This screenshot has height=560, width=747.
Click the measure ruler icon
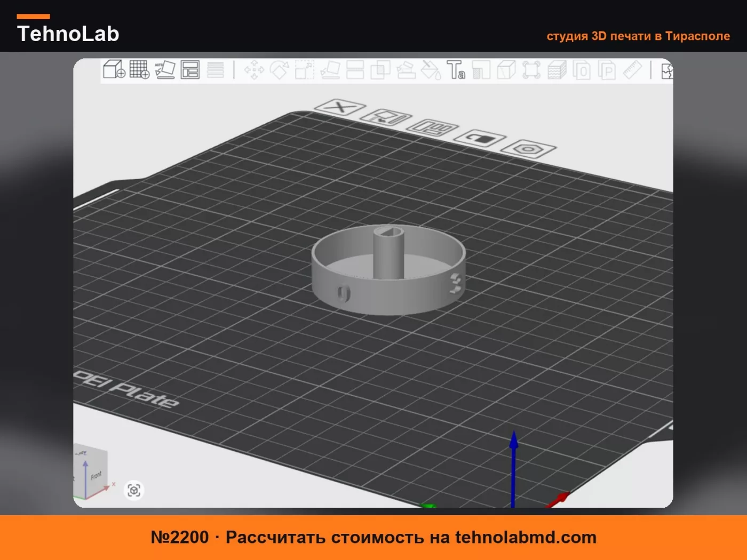coord(632,70)
